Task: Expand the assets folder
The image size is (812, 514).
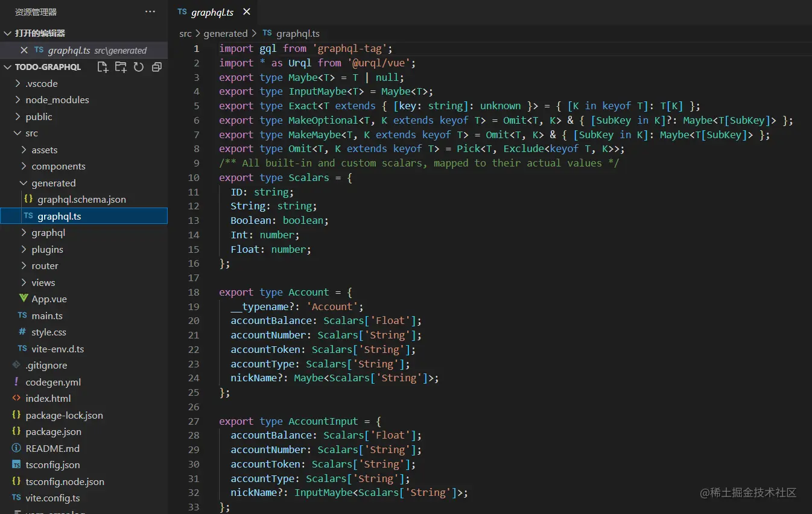Action: (x=24, y=150)
